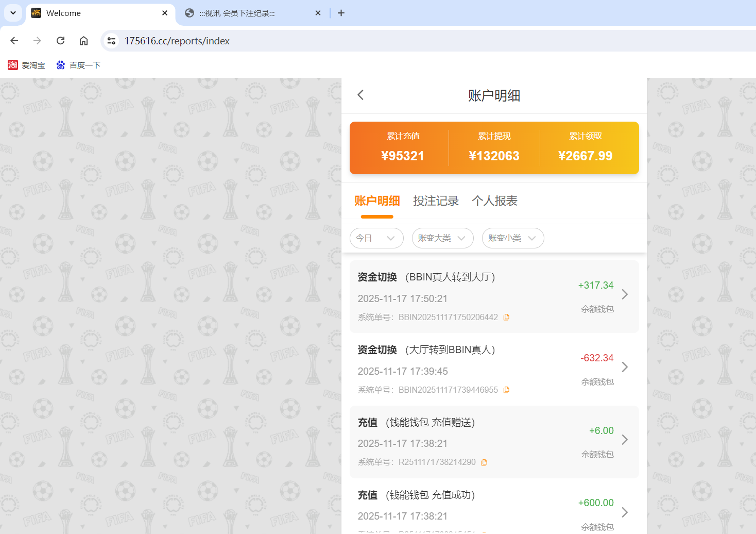Switch to the 投注记录 tab
Screen dimensions: 756x534
tap(436, 201)
